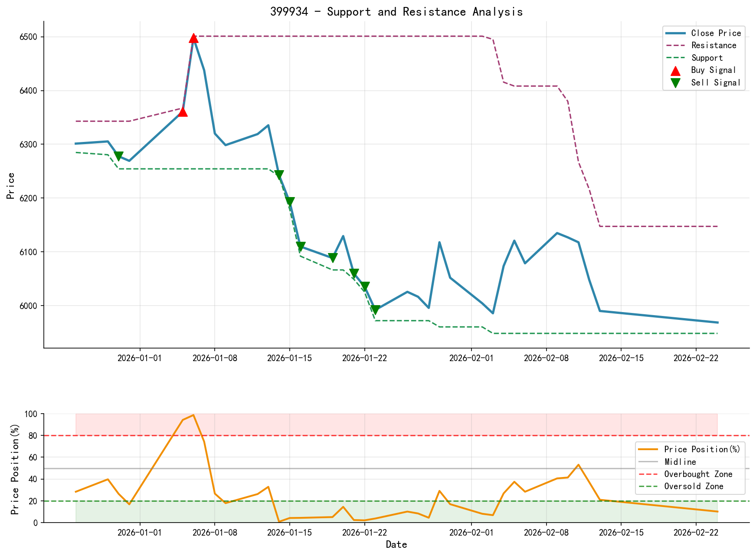This screenshot has width=756, height=556.
Task: Click the Sell Signal marker near 6110
Action: (x=301, y=246)
